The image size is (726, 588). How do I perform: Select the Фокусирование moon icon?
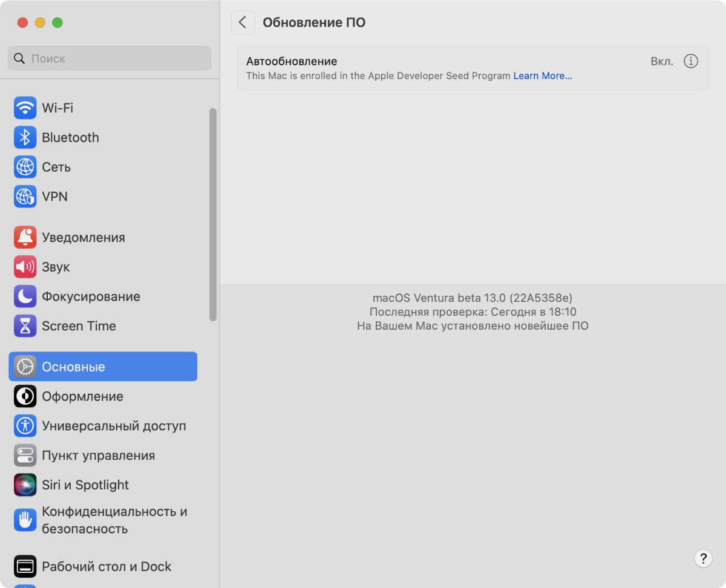coord(25,296)
